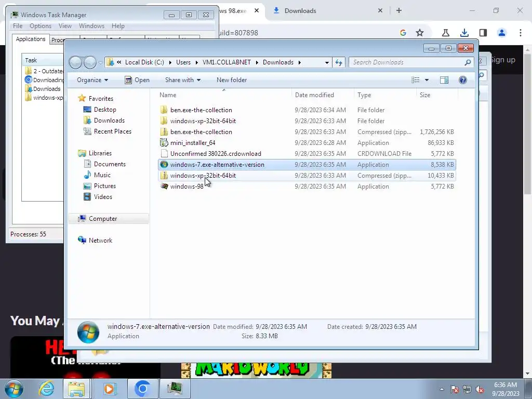Open the Windows menu in Task Manager

pyautogui.click(x=91, y=26)
